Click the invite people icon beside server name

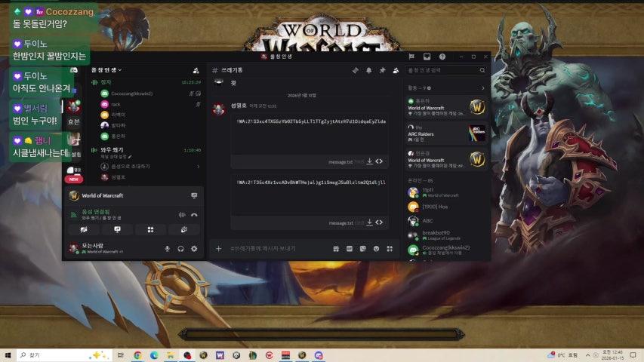pyautogui.click(x=196, y=71)
